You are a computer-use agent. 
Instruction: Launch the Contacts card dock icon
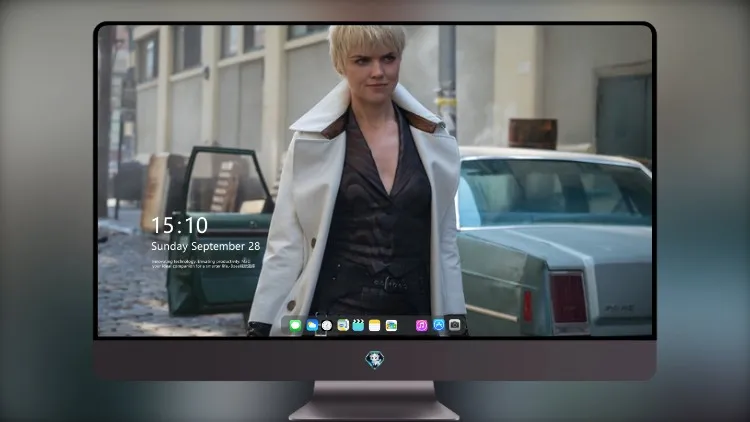pyautogui.click(x=342, y=326)
